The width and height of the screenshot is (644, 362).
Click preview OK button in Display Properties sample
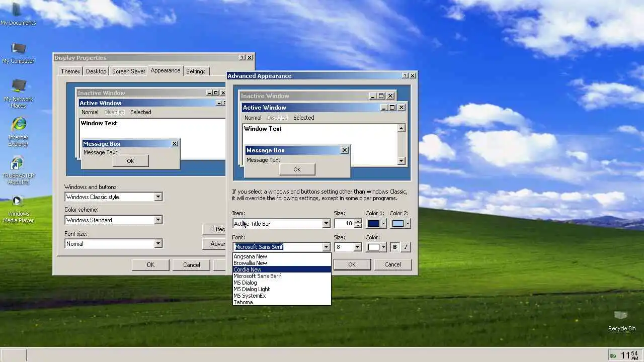[130, 161]
